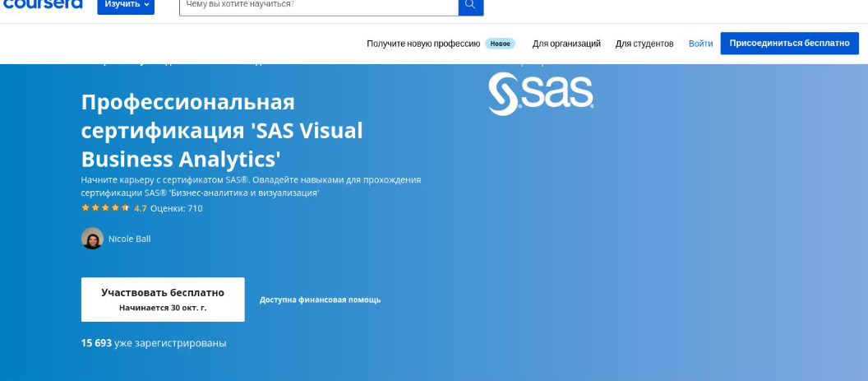This screenshot has width=868, height=381.
Task: Open the 'Для студентов' link
Action: click(x=644, y=44)
